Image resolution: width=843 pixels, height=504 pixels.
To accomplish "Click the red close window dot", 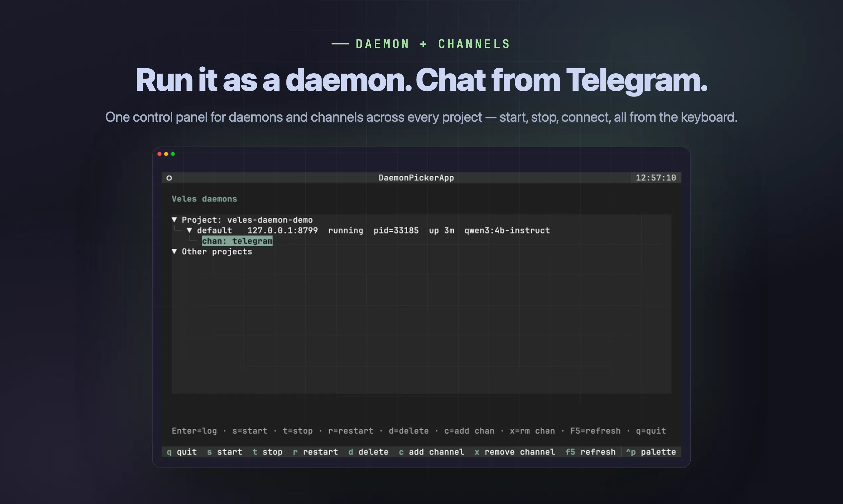I will point(159,154).
